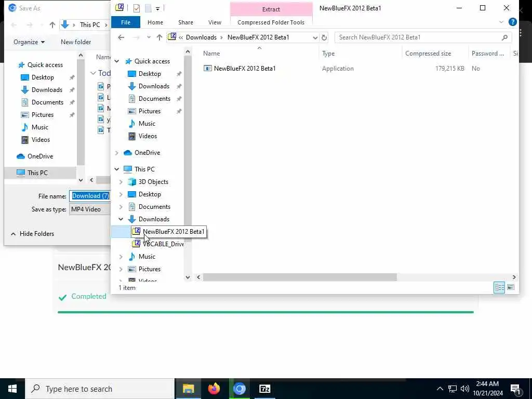Select the Compressed Folder Tools tab
Viewport: 532px width, 399px height.
(x=271, y=22)
